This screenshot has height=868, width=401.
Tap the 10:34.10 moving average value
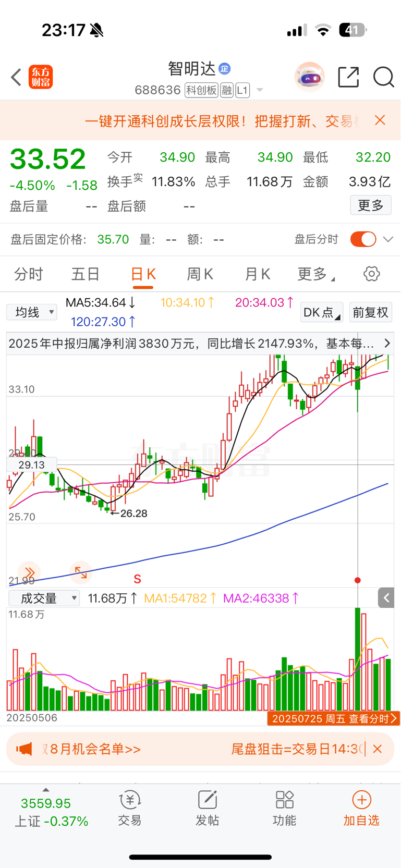pos(188,302)
